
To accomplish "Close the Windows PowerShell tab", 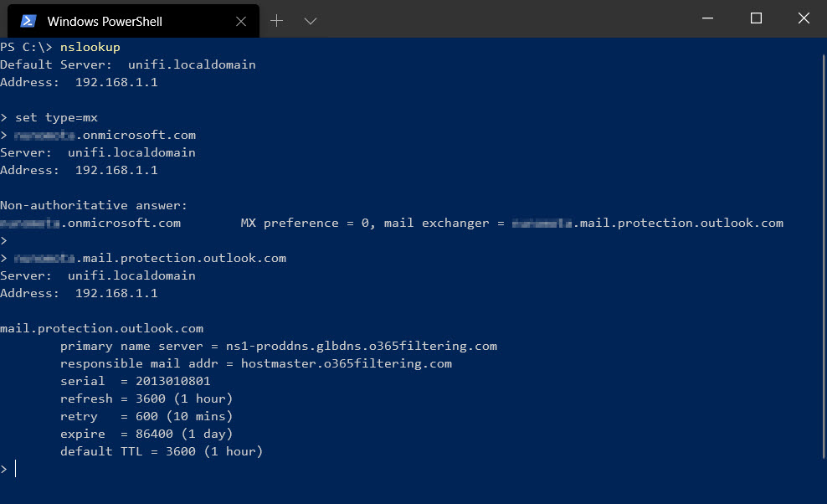I will tap(242, 20).
